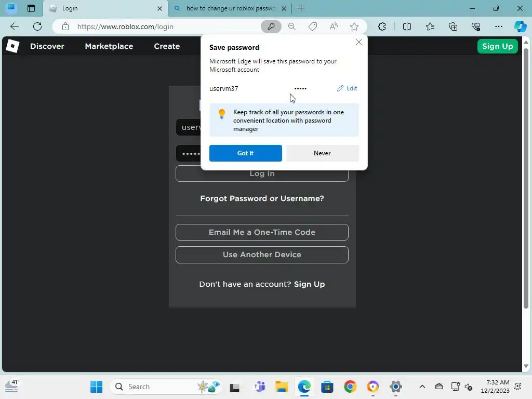The height and width of the screenshot is (399, 532).
Task: Open the volume muted tray icon
Action: click(x=469, y=387)
